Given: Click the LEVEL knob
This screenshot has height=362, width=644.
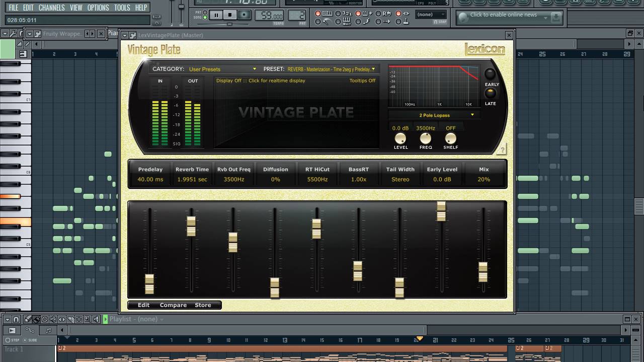Looking at the screenshot, I should click(x=400, y=138).
